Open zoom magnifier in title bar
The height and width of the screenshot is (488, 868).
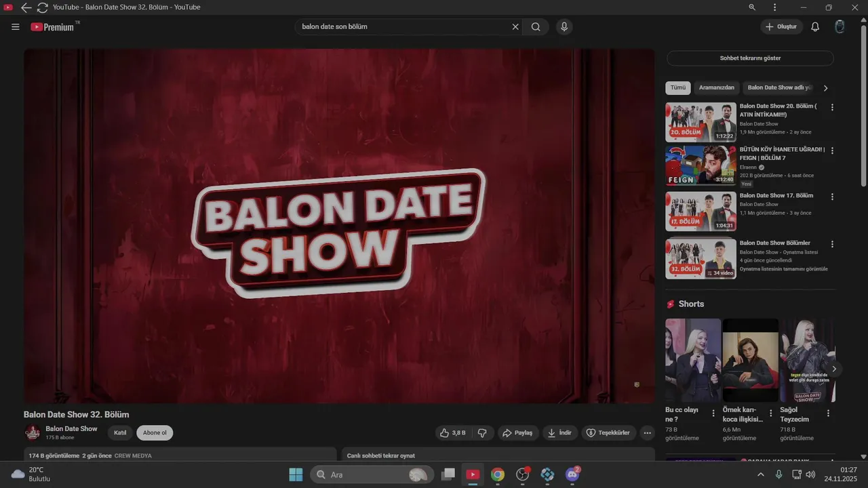tap(752, 7)
